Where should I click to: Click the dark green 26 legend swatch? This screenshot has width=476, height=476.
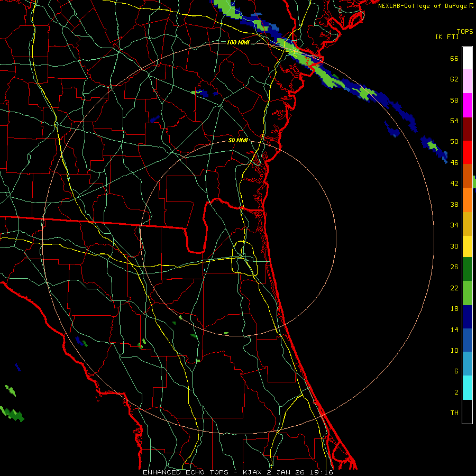[x=467, y=269]
